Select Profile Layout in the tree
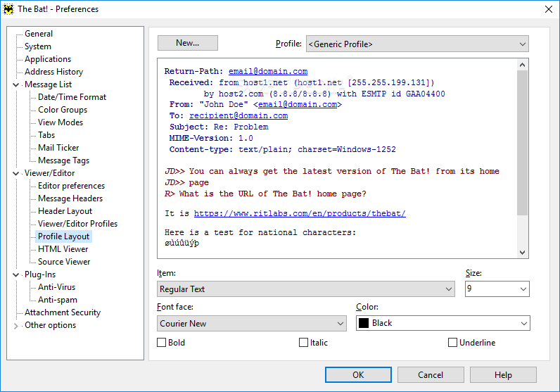 click(63, 236)
